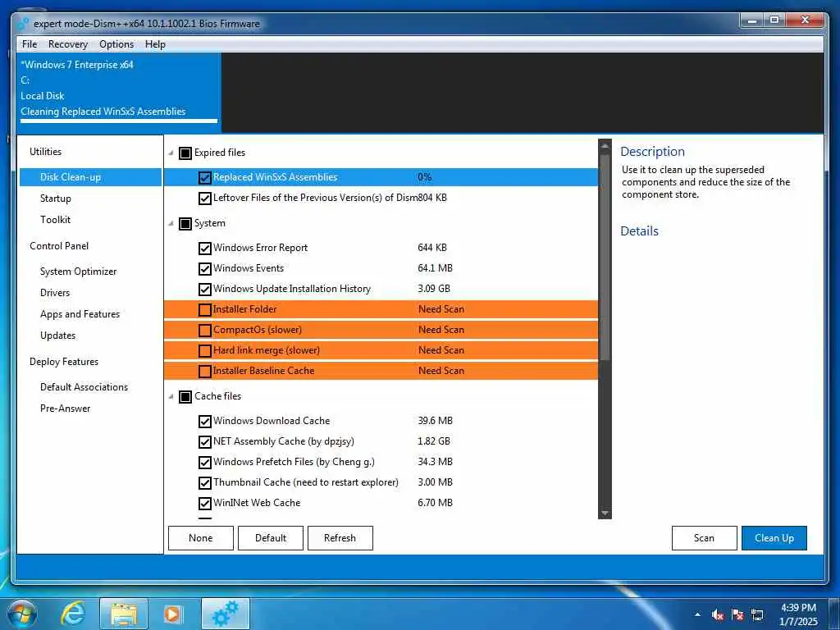
Task: Open the Help menu
Action: tap(155, 44)
